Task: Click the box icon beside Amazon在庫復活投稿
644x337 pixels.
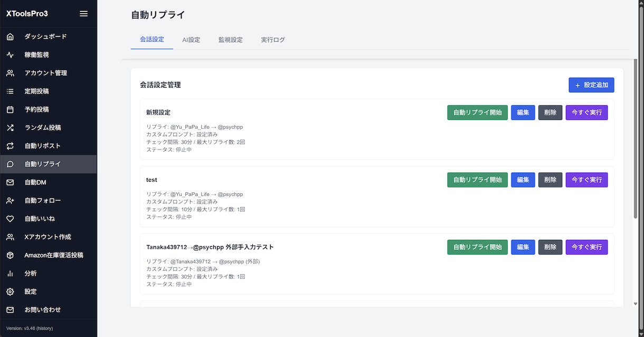Action: [10, 255]
